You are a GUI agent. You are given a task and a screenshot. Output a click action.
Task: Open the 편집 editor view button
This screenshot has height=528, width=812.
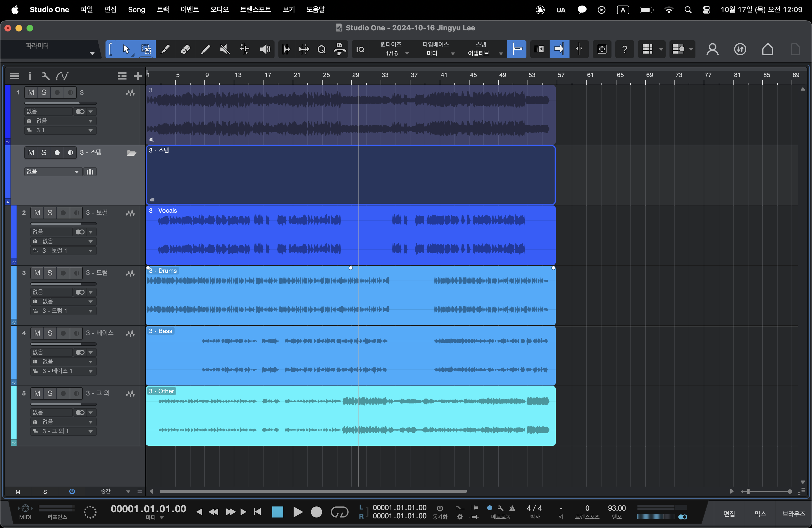[x=729, y=514]
